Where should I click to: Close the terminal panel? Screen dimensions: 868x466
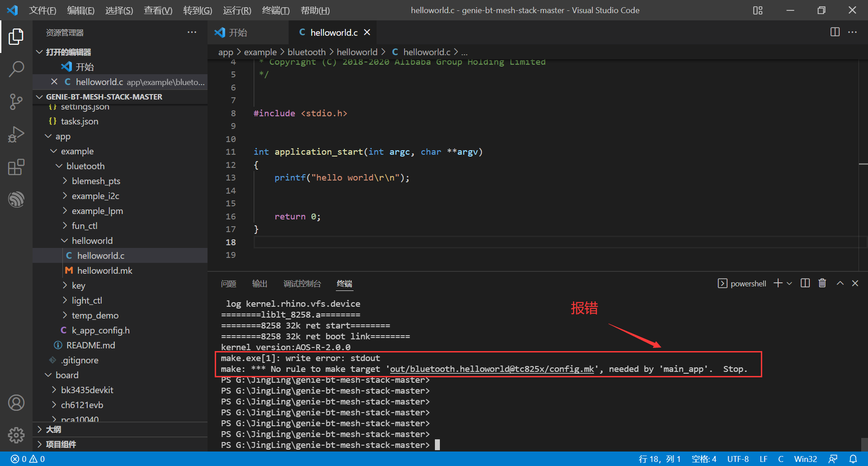tap(855, 283)
